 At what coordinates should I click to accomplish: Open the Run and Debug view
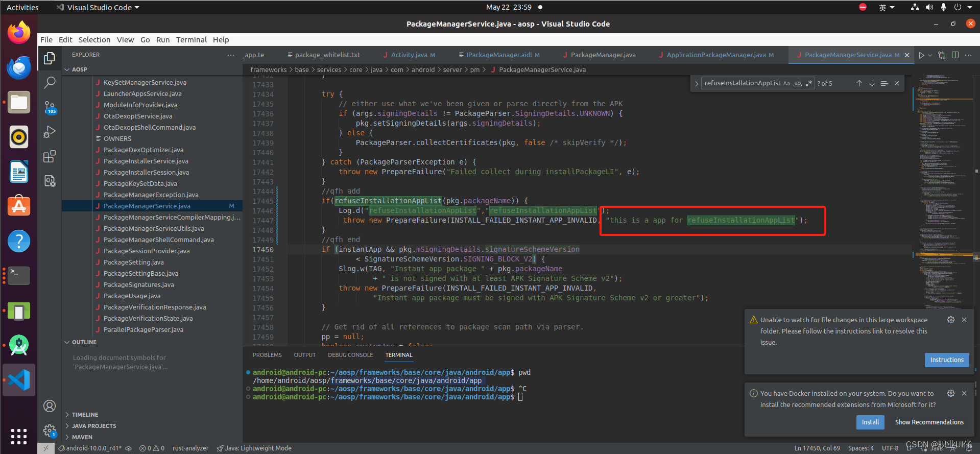click(x=50, y=132)
